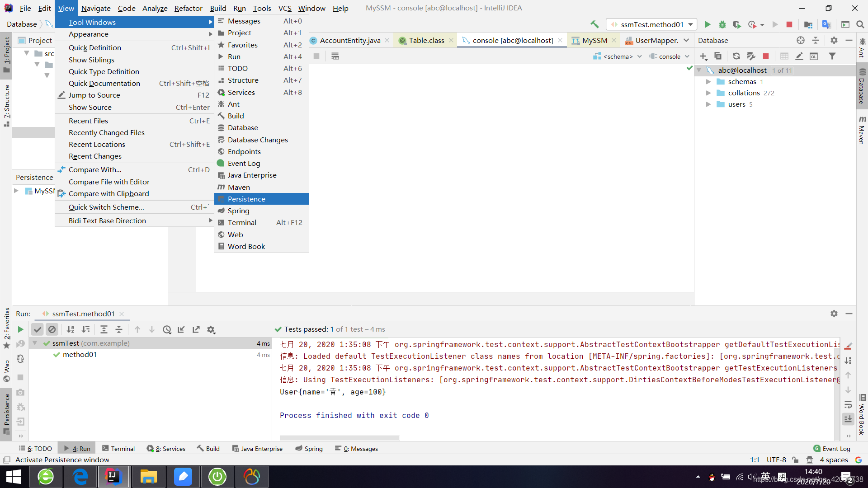Open Database panel settings with the gear icon
The width and height of the screenshot is (868, 488).
834,40
